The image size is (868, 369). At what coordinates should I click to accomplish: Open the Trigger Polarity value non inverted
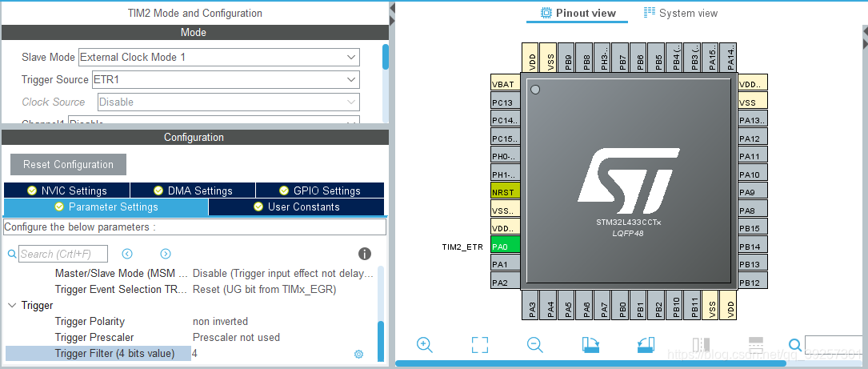220,321
